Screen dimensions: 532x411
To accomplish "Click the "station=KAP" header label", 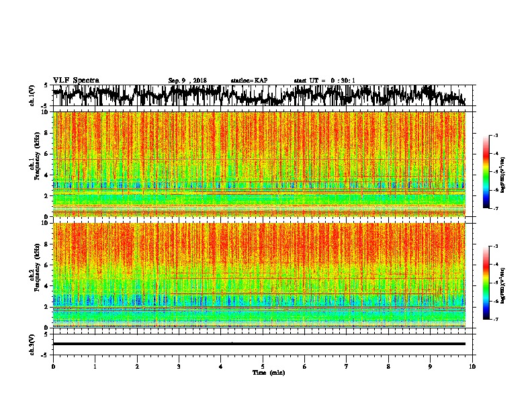I will pos(249,81).
